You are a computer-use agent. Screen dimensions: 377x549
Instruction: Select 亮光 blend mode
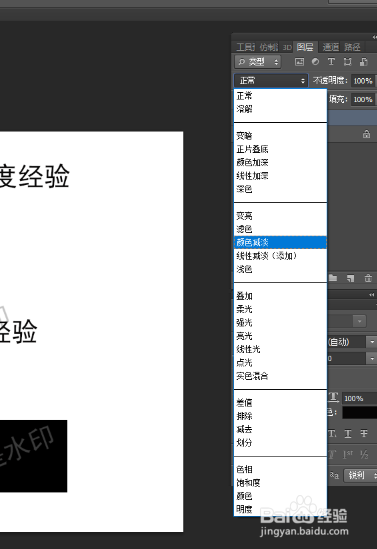[280, 336]
